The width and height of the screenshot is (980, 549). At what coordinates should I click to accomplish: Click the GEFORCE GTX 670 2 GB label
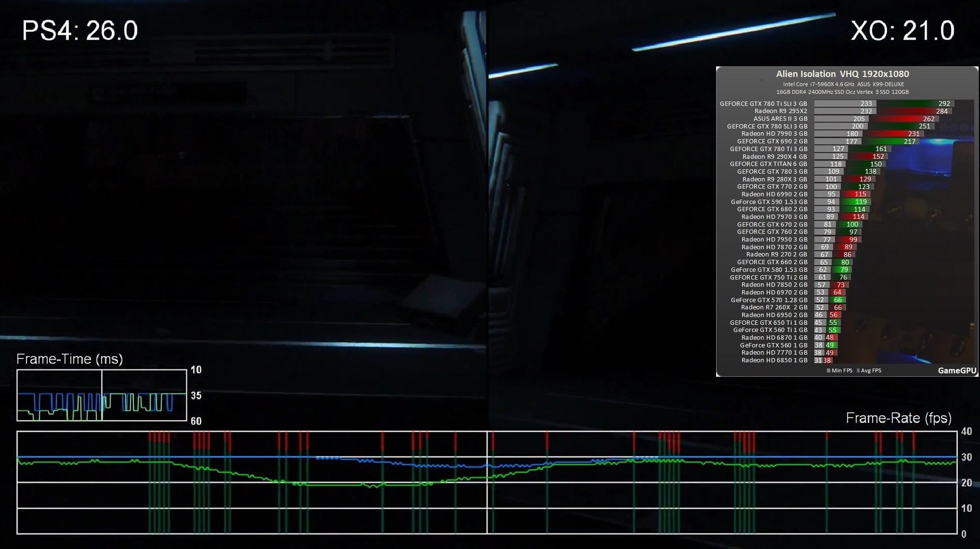pyautogui.click(x=772, y=225)
